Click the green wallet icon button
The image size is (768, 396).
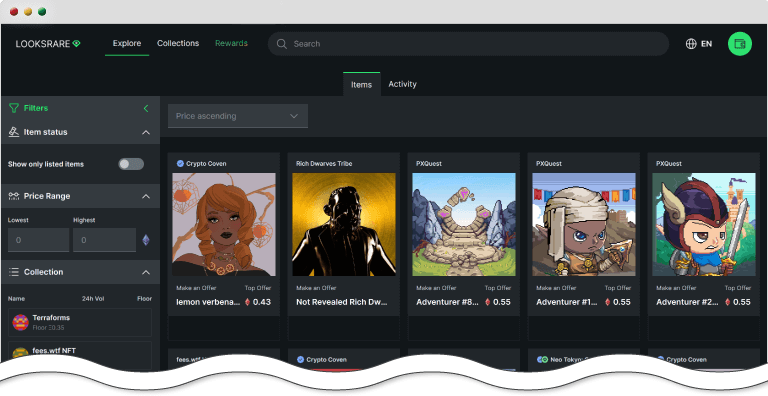tap(740, 44)
